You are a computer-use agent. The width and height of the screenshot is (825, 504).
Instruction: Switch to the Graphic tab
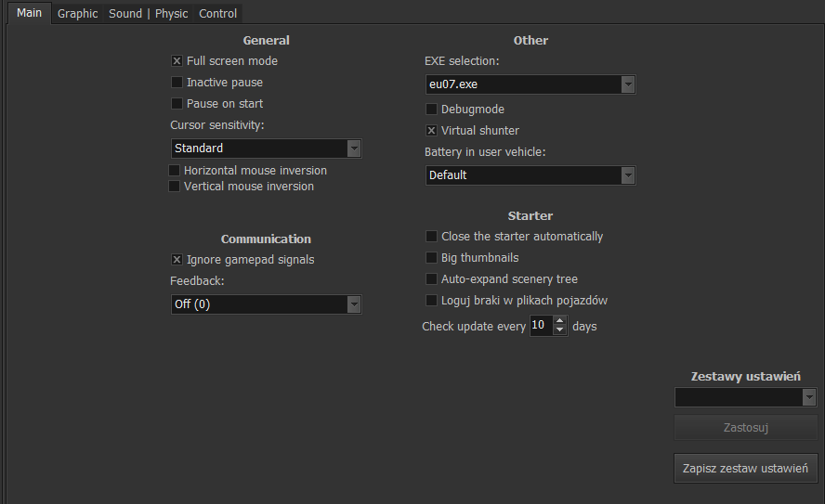click(77, 14)
